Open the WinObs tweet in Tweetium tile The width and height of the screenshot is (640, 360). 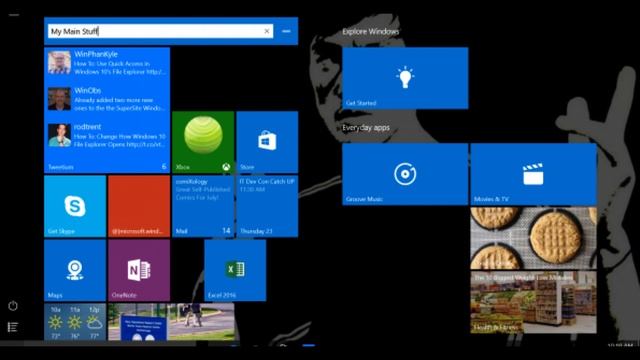107,99
